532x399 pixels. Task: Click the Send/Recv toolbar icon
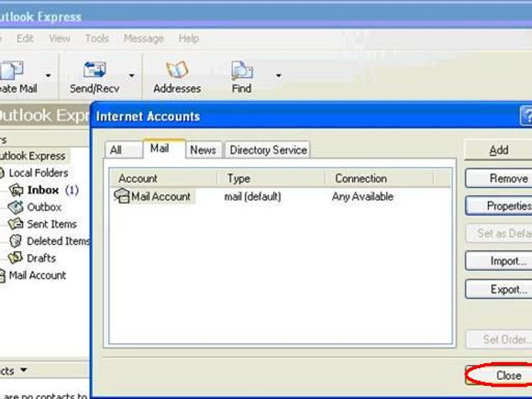pos(95,69)
